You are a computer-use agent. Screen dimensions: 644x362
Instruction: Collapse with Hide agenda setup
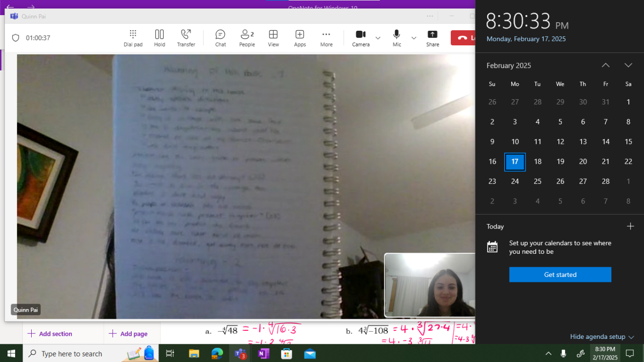(602, 337)
